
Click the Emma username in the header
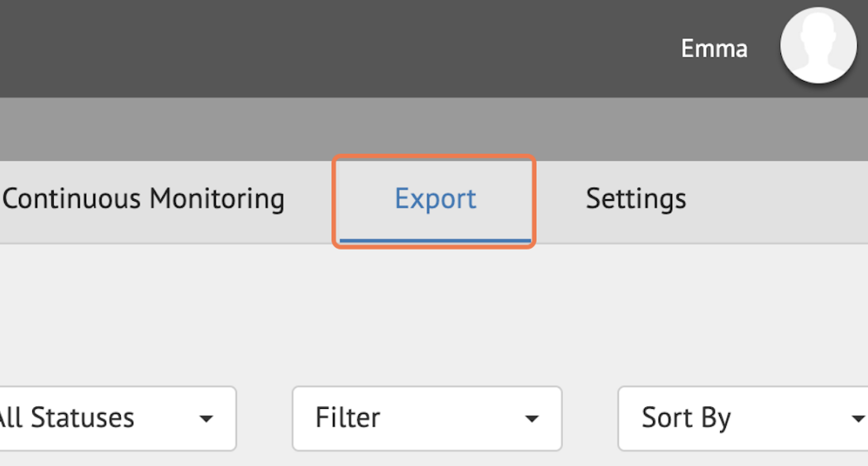(713, 49)
